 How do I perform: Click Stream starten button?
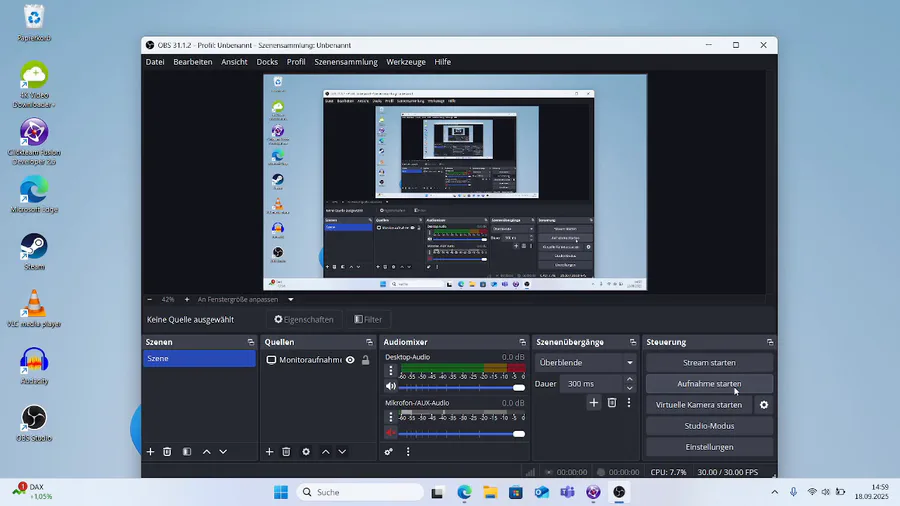[x=709, y=363]
